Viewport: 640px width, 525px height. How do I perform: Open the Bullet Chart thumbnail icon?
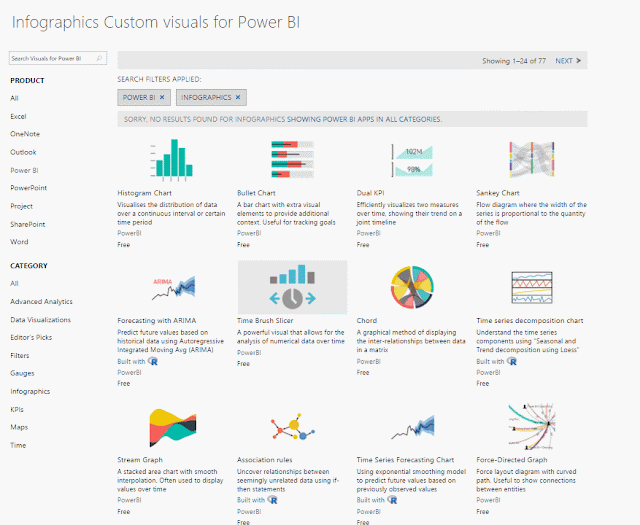coord(292,160)
